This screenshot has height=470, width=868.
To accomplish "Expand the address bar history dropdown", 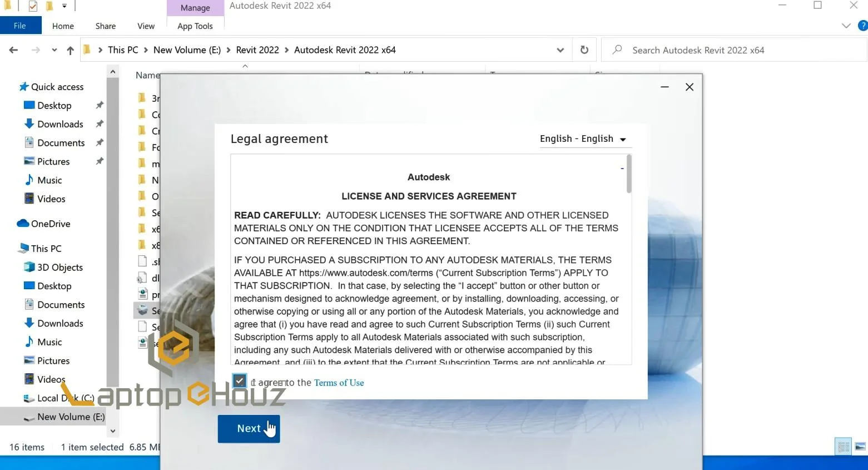I will (x=561, y=50).
